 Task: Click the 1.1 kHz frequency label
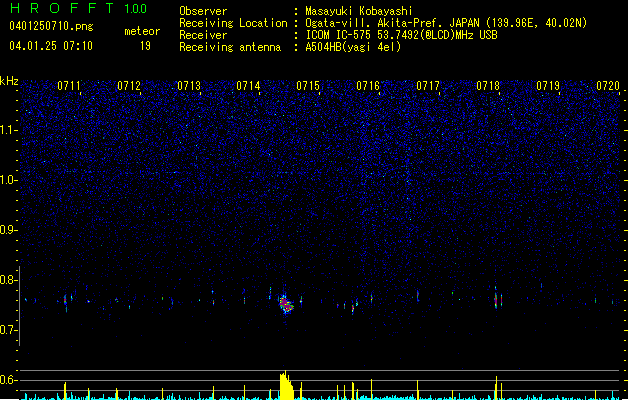(x=9, y=130)
